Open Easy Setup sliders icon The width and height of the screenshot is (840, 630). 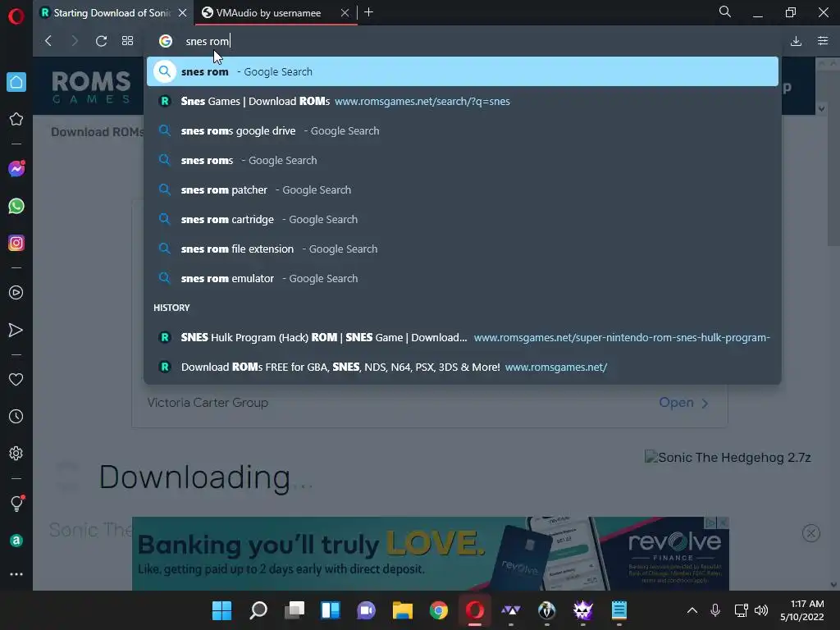coord(823,41)
